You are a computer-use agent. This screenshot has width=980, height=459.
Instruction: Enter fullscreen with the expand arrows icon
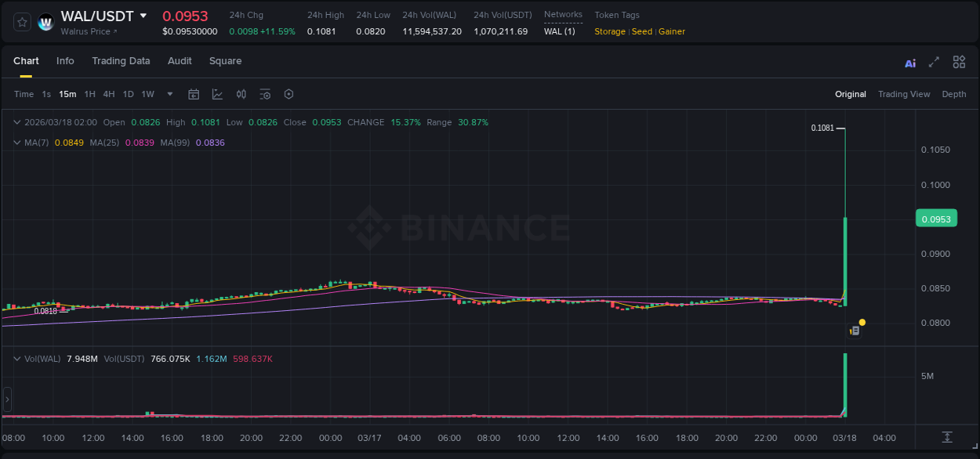[x=934, y=61]
